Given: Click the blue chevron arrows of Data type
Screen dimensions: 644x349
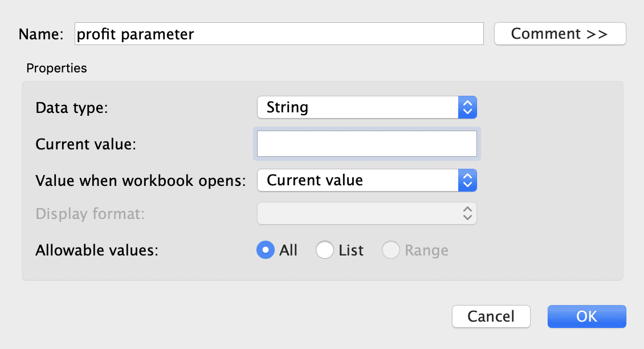Looking at the screenshot, I should point(467,107).
